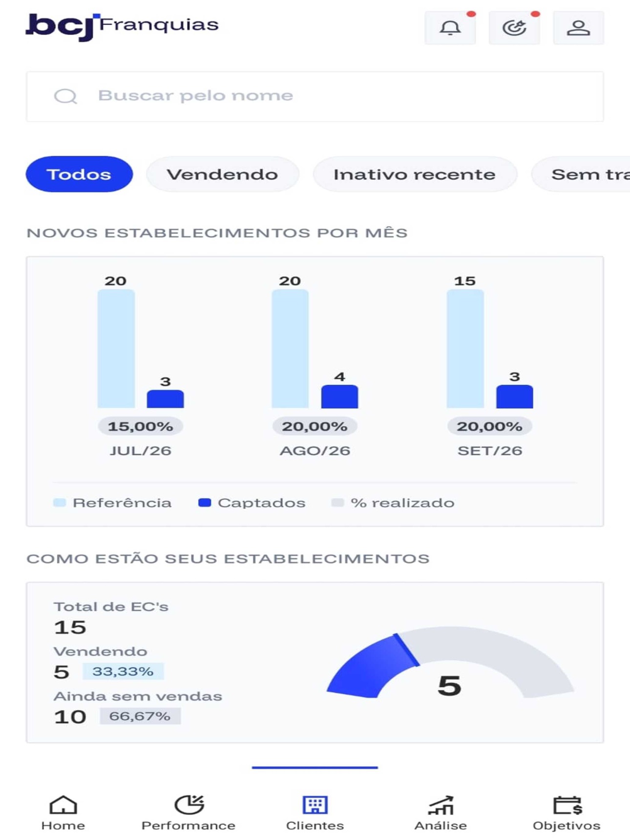Click the 33,33% Vendendo percentage badge

tap(123, 672)
